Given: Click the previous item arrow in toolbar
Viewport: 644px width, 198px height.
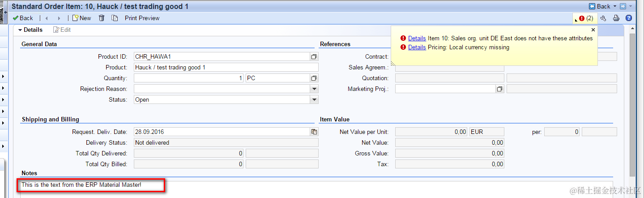Looking at the screenshot, I should click(x=47, y=18).
